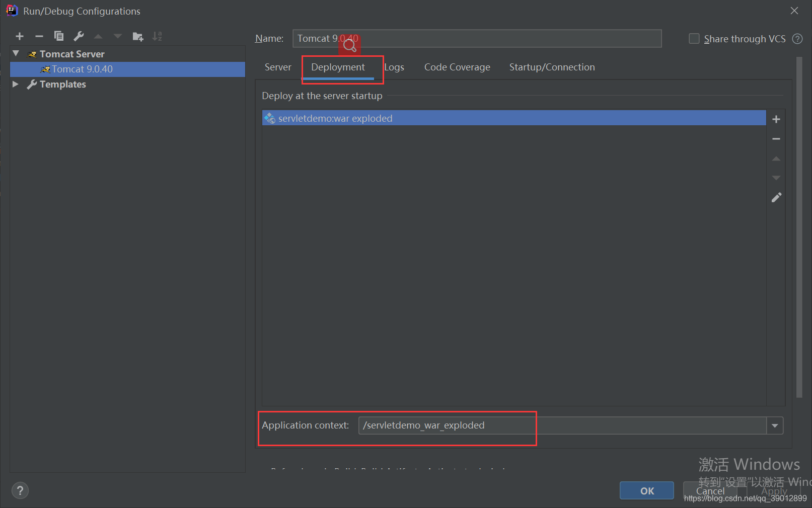Switch to the Logs tab

394,67
